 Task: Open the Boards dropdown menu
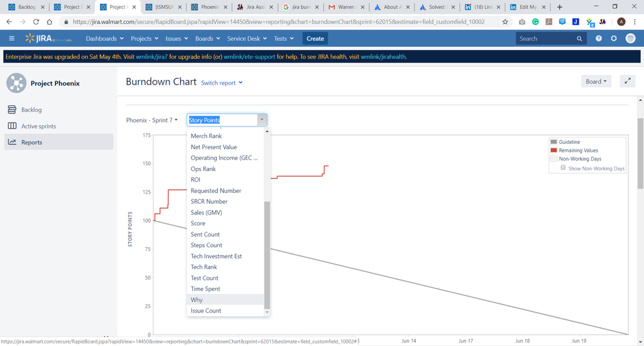[208, 38]
